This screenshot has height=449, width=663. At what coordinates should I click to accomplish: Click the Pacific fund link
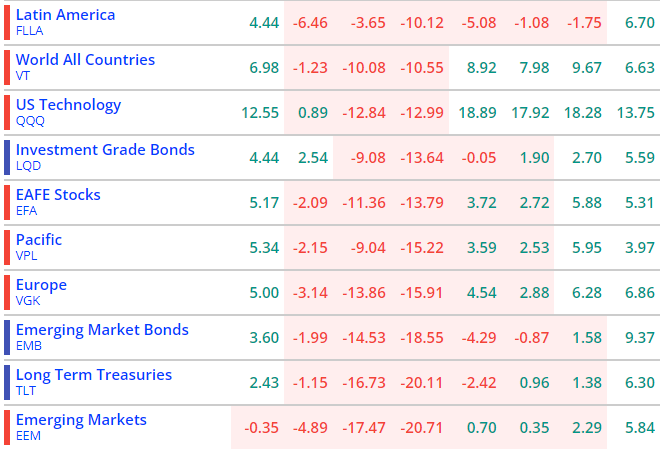pyautogui.click(x=39, y=240)
